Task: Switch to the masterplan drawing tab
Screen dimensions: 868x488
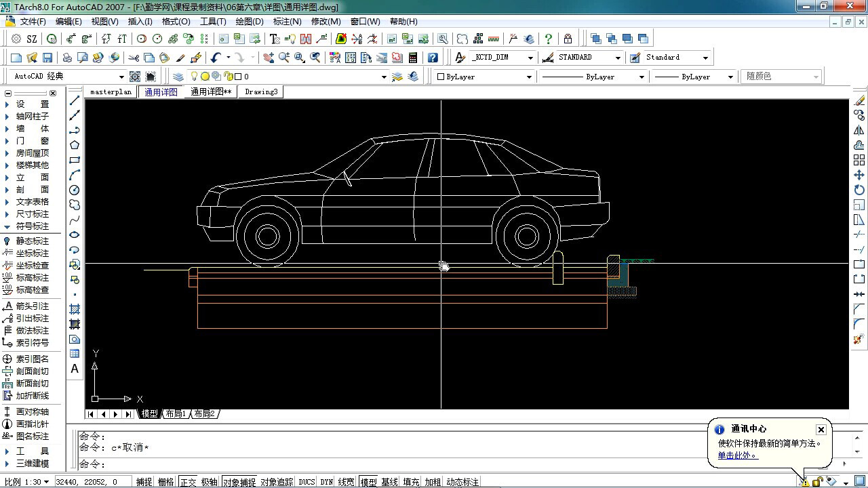Action: (x=111, y=91)
